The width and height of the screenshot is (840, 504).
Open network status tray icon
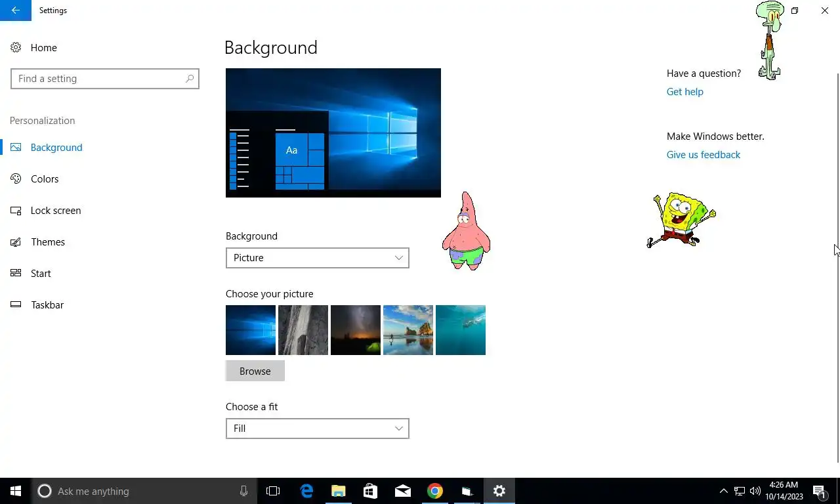tap(740, 491)
